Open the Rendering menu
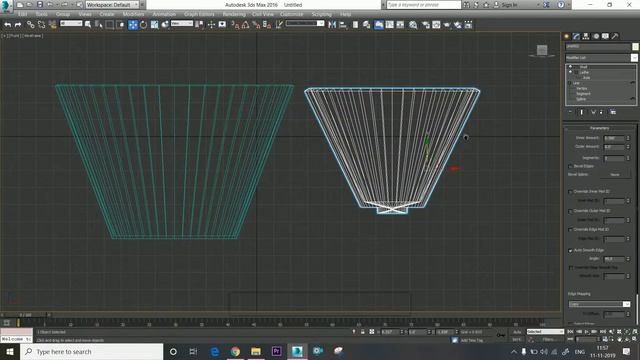 tap(234, 14)
